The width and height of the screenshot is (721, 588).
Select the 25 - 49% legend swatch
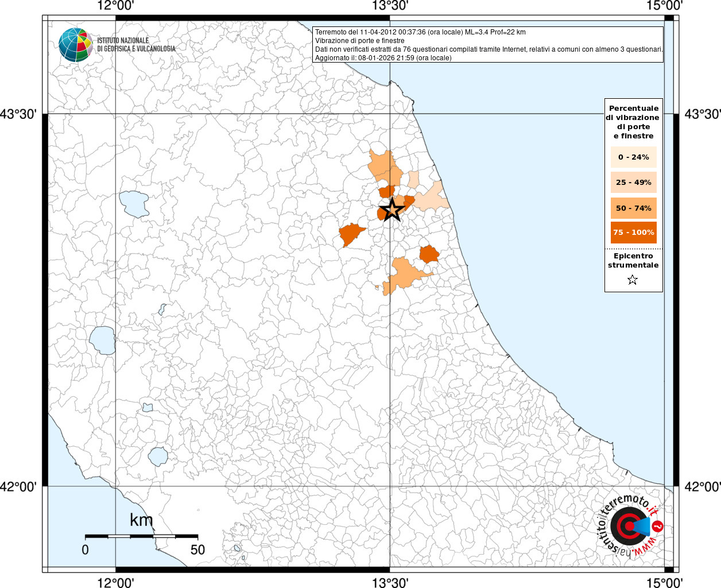point(633,182)
